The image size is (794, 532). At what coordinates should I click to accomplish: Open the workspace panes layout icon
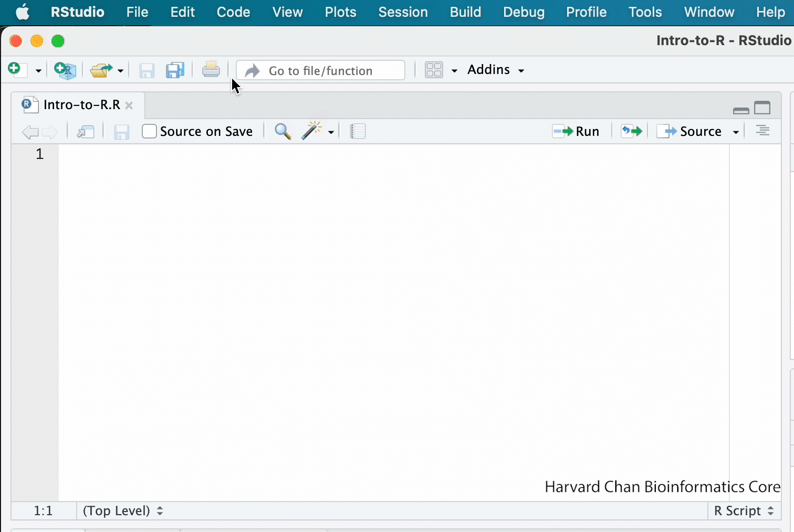[434, 70]
